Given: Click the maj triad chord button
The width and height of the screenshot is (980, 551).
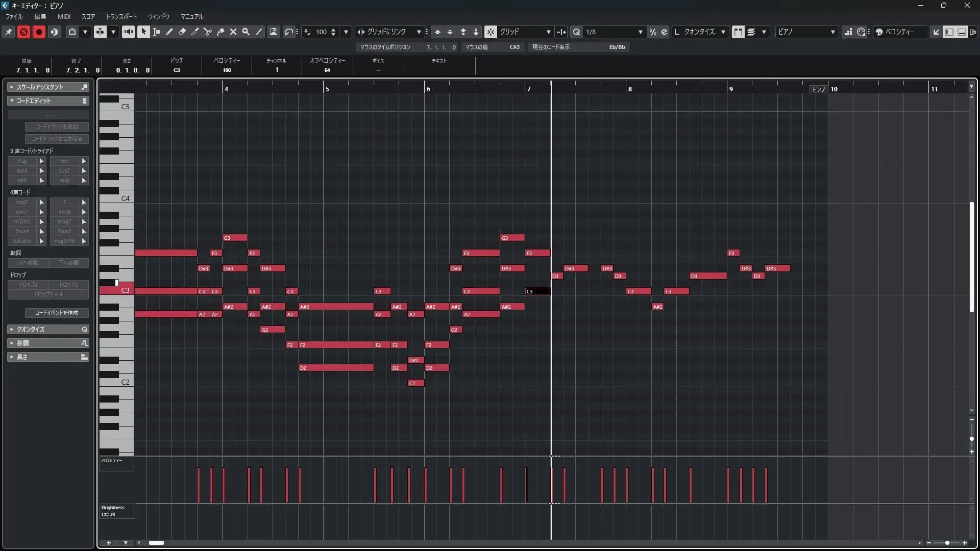Looking at the screenshot, I should point(22,161).
